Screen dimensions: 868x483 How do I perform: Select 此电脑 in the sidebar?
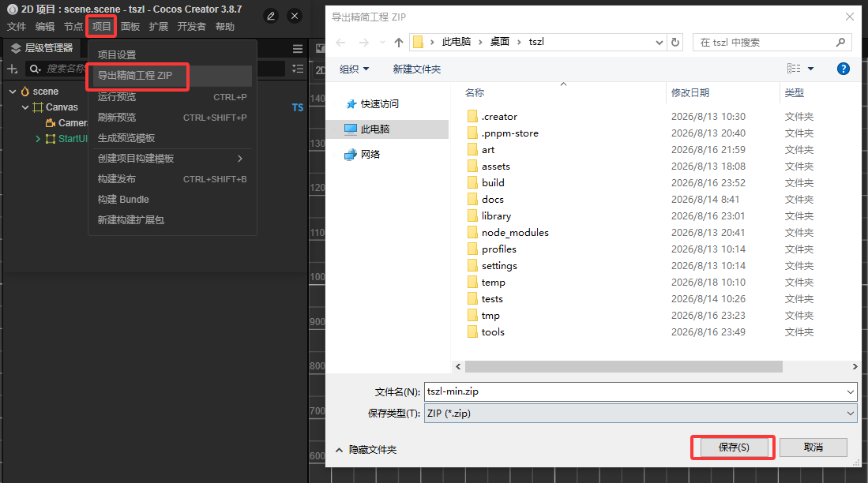pyautogui.click(x=388, y=129)
